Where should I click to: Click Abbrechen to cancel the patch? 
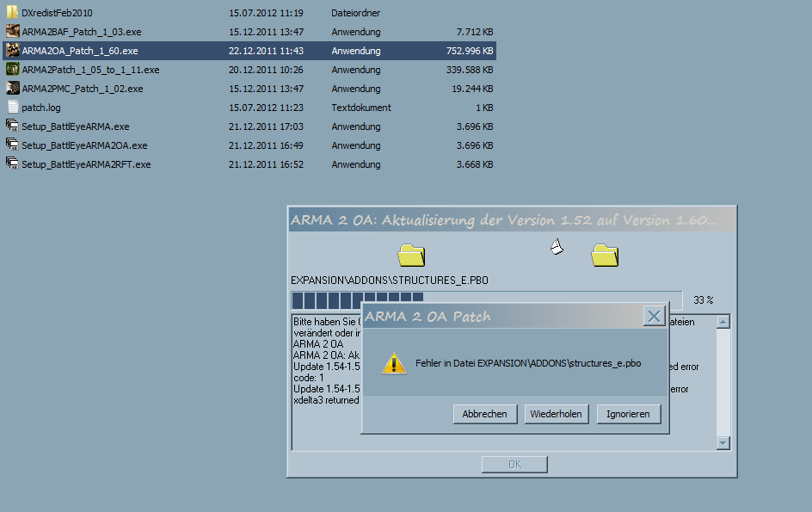tap(485, 414)
